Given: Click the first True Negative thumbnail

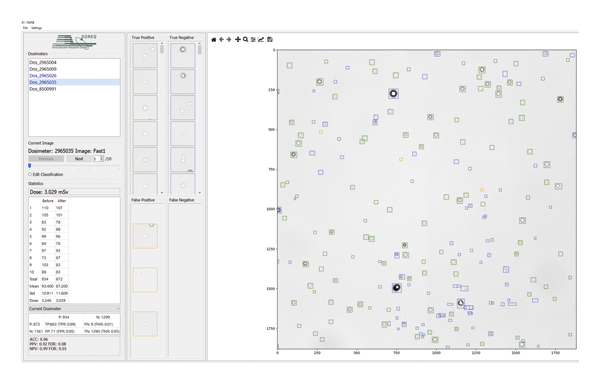Looking at the screenshot, I should (x=183, y=55).
